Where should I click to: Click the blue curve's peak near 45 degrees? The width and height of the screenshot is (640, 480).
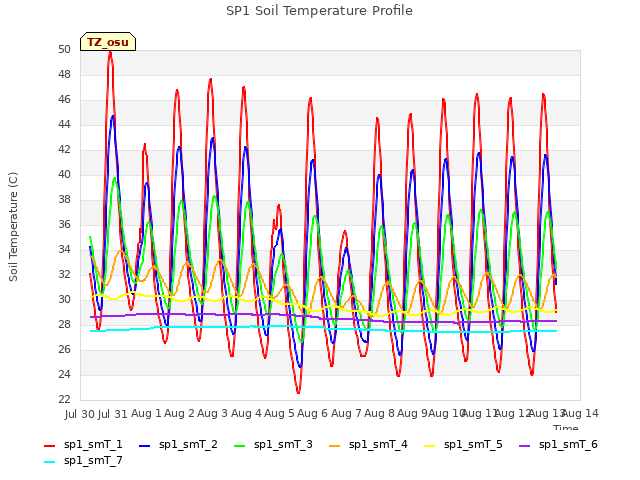[113, 117]
